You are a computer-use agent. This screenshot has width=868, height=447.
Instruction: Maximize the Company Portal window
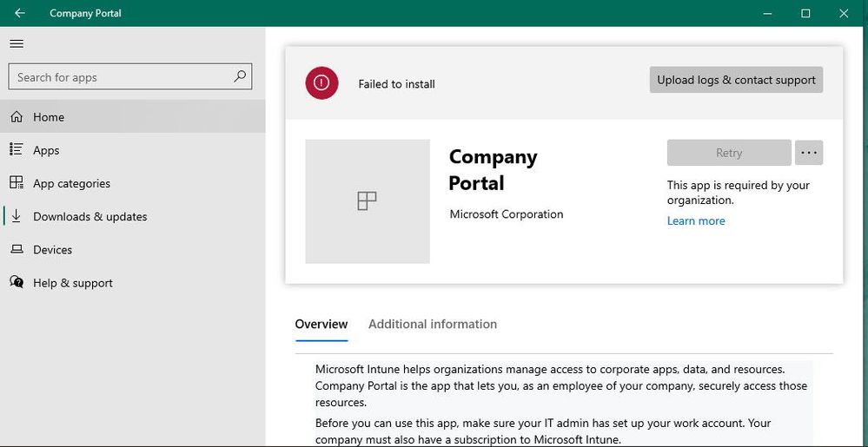coord(805,13)
